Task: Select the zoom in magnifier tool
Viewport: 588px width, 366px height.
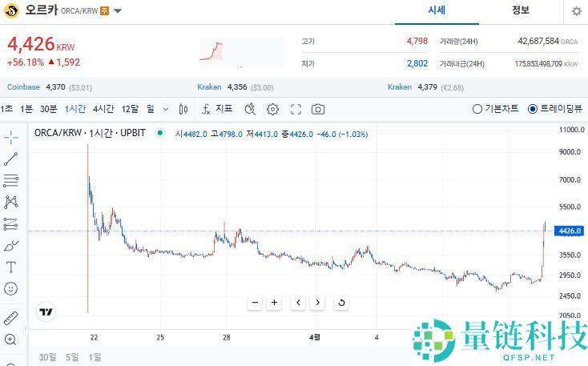Action: click(10, 340)
